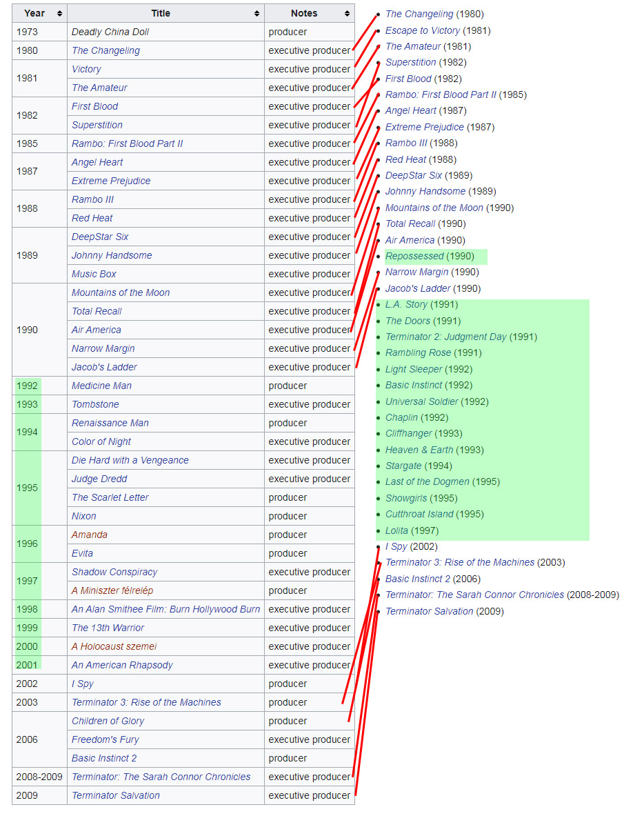This screenshot has height=816, width=644.
Task: Open Escape to Victory in list
Action: point(423,31)
